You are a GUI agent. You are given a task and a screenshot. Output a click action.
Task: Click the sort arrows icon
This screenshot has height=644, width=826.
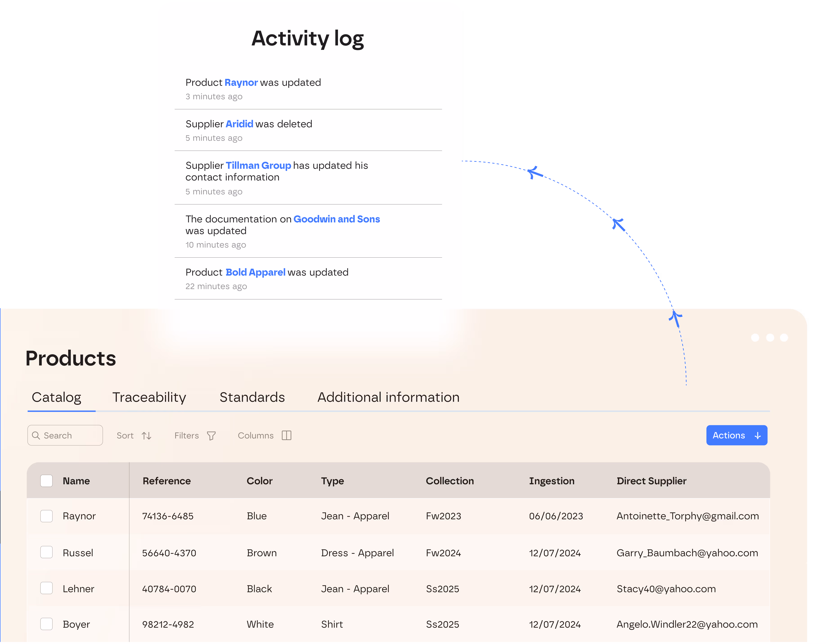click(x=146, y=436)
